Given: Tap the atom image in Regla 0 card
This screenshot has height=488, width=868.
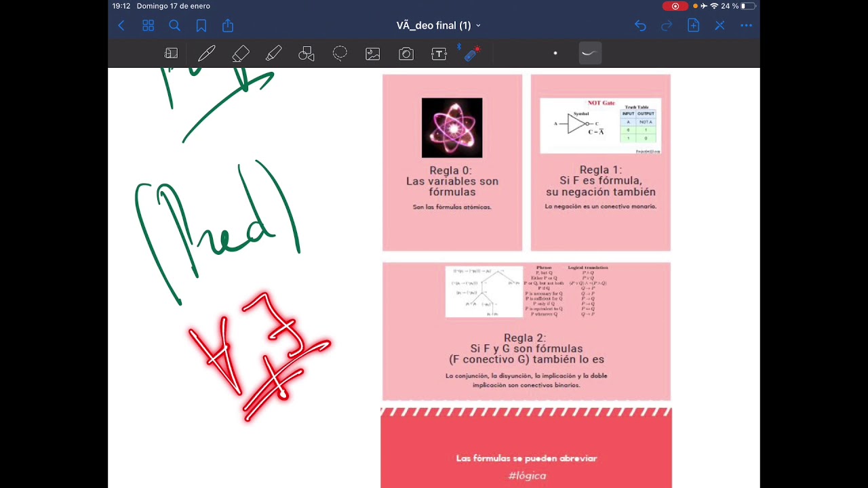Looking at the screenshot, I should [x=452, y=127].
